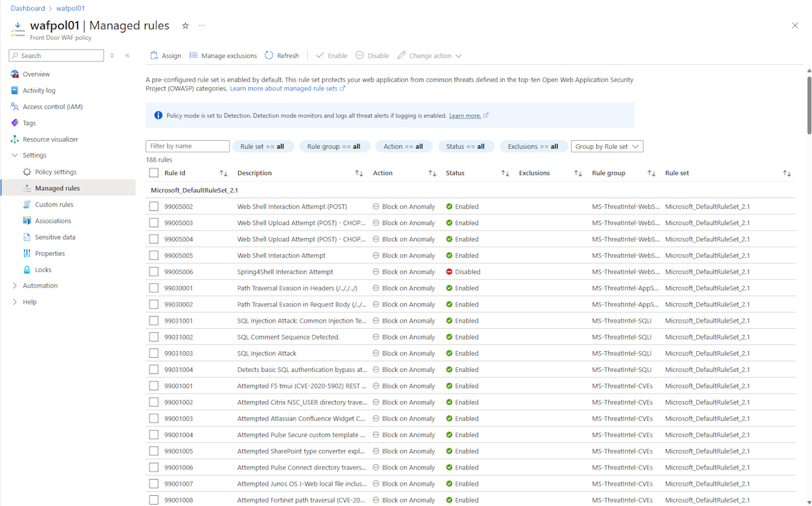Screen dimensions: 812x506
Task: Click the Locks padlock icon
Action: pyautogui.click(x=27, y=270)
